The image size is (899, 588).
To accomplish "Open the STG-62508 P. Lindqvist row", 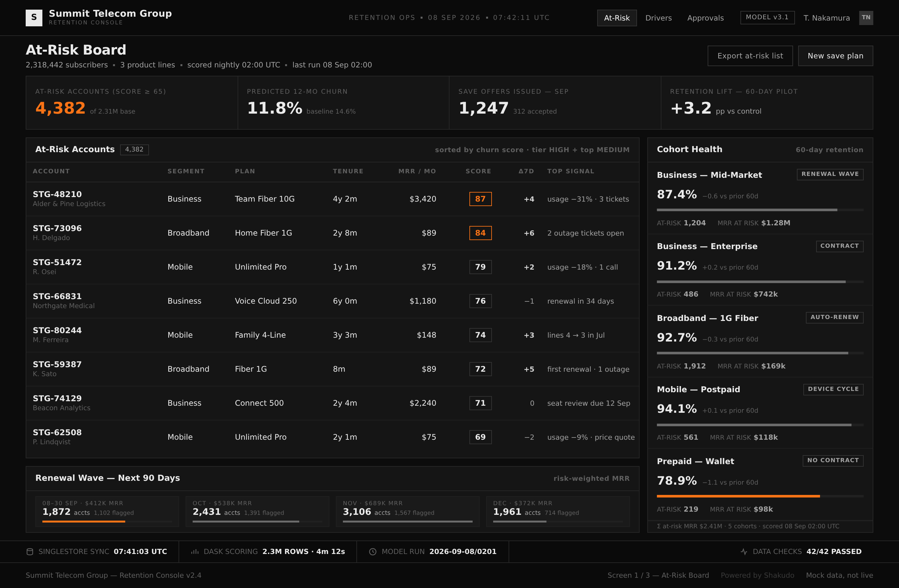I will [332, 437].
